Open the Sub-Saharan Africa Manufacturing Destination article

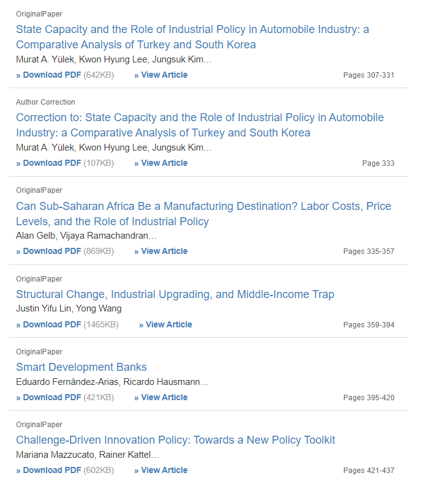(203, 214)
